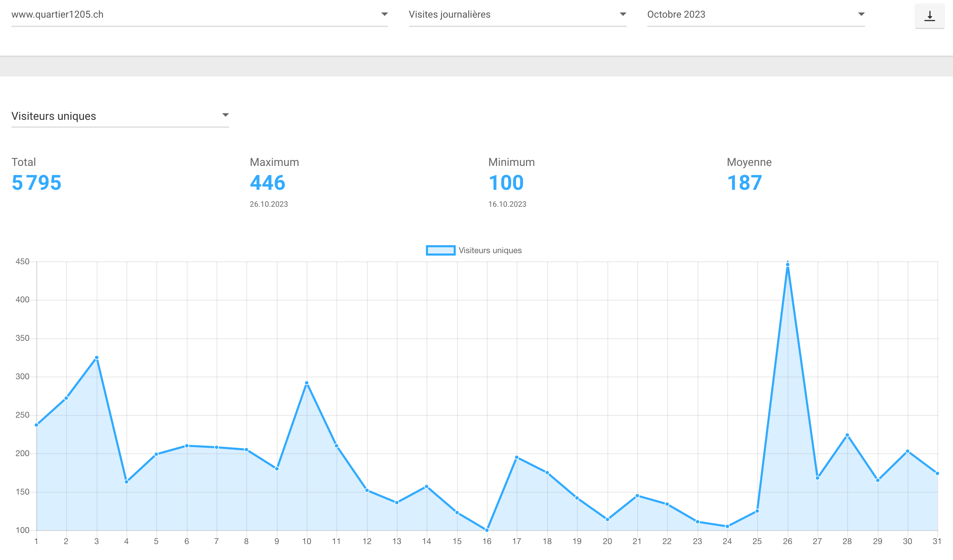
Task: Click the y-axis label 150
Action: (22, 492)
